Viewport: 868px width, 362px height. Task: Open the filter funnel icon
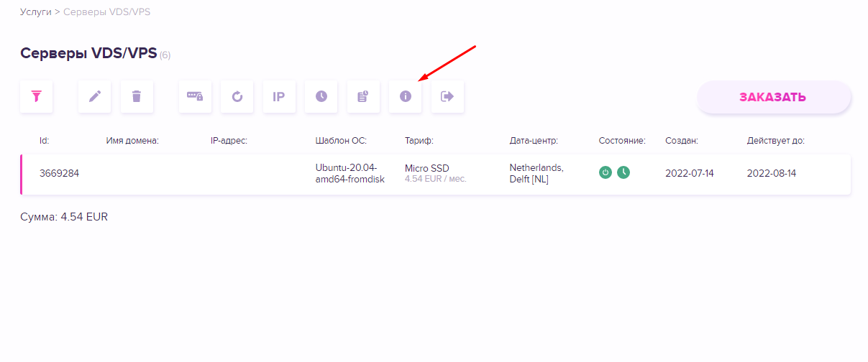[x=37, y=97]
